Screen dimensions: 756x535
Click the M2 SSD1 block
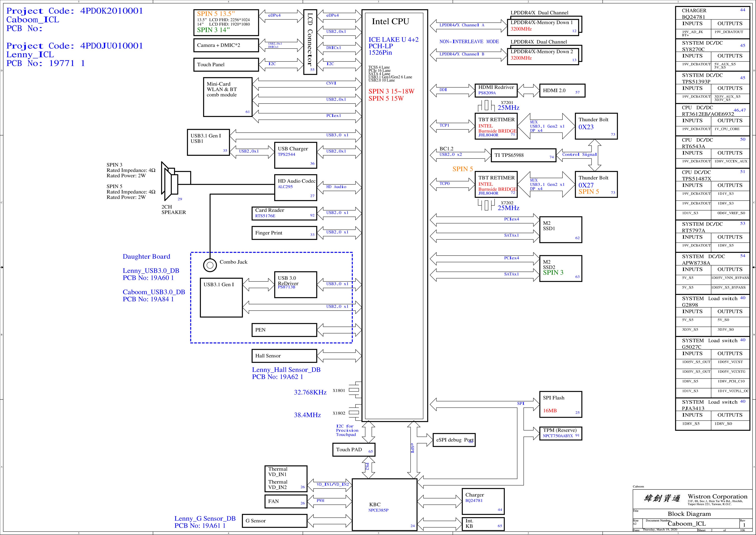pos(560,230)
